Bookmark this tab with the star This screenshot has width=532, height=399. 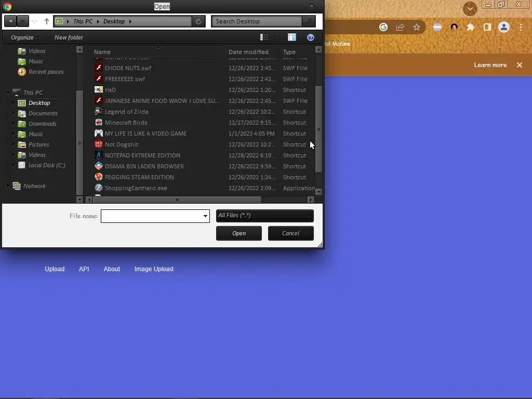417,27
